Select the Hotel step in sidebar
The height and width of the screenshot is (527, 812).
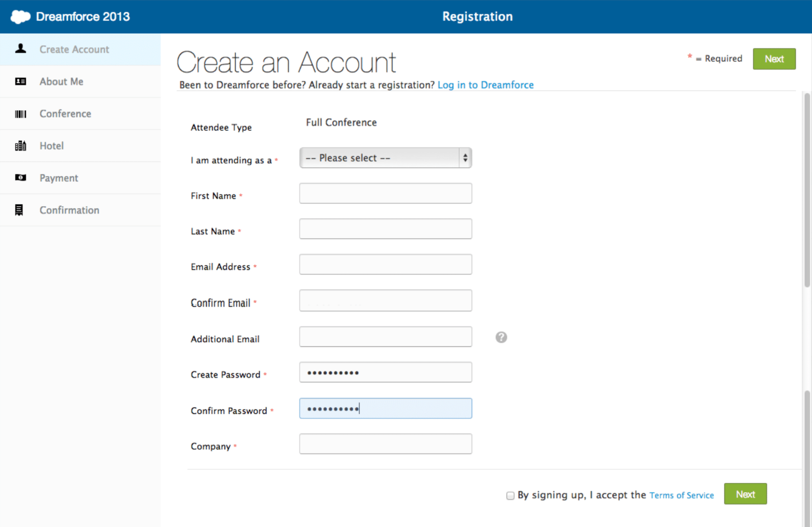click(80, 146)
